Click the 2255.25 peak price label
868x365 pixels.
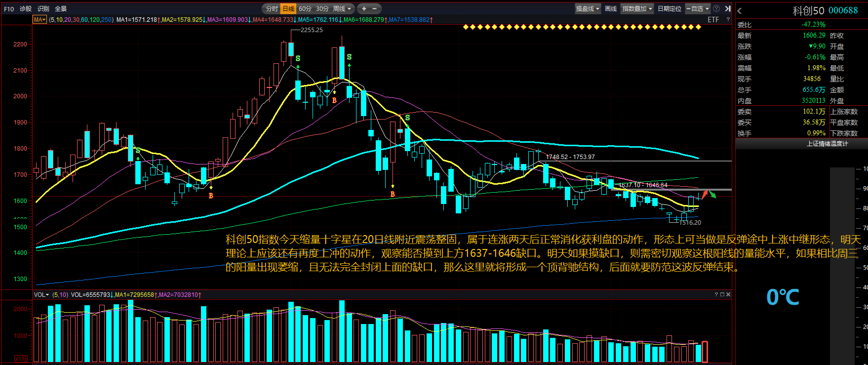312,30
